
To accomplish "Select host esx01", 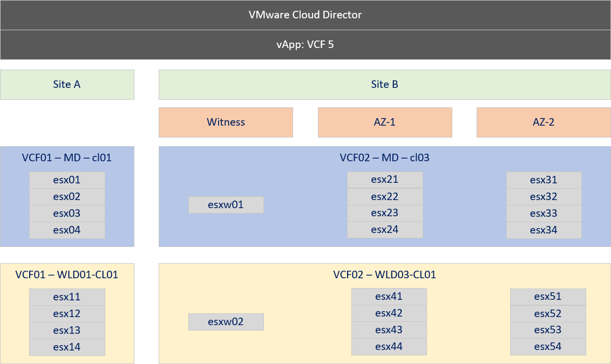I will tap(67, 180).
